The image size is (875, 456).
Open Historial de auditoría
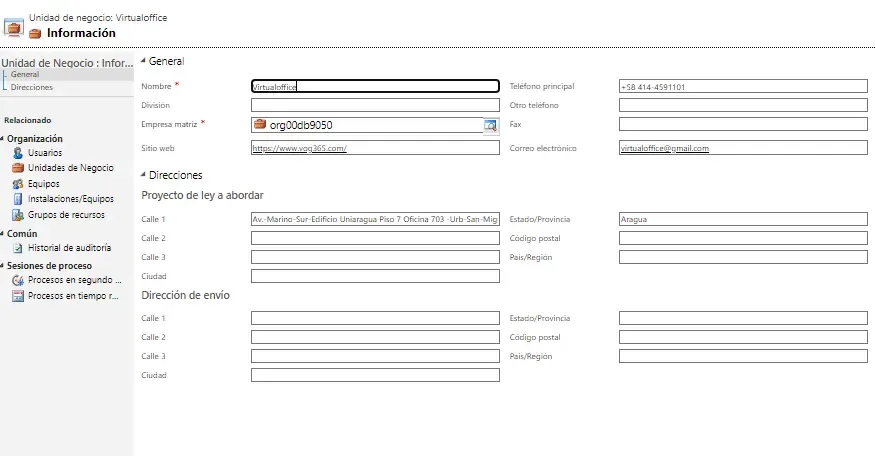(69, 247)
